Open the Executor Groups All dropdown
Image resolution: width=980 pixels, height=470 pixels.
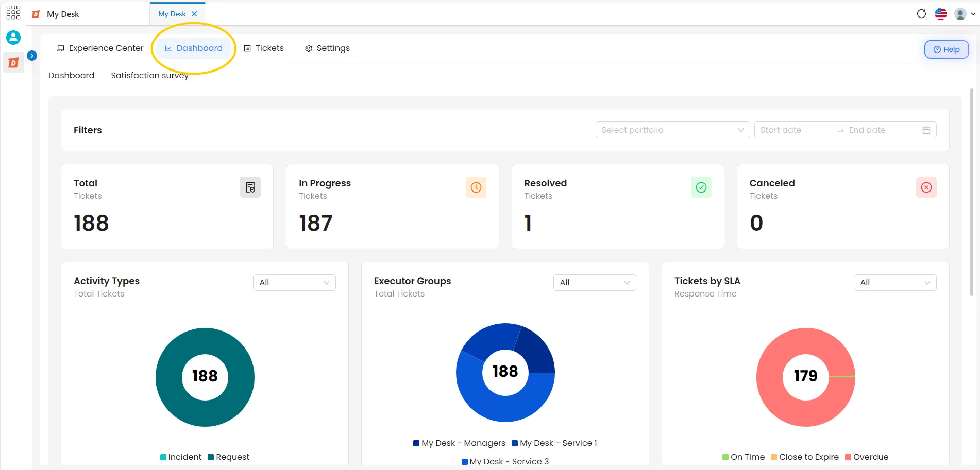(x=595, y=282)
